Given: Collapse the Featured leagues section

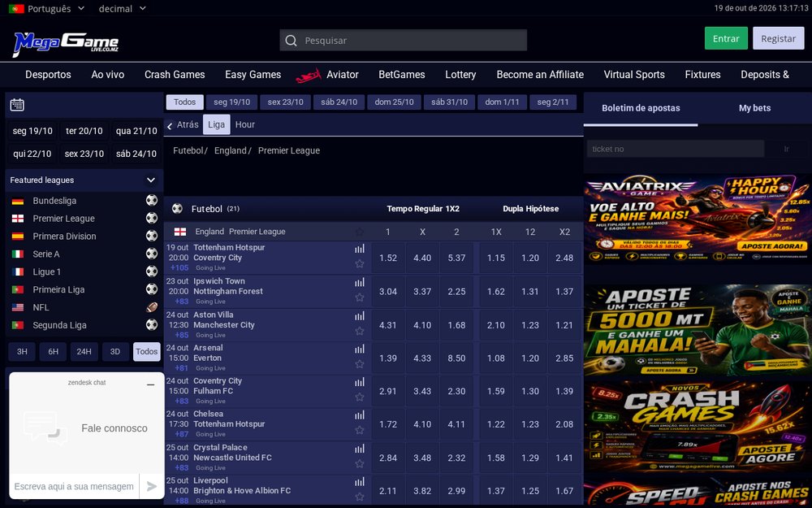Looking at the screenshot, I should coord(151,180).
